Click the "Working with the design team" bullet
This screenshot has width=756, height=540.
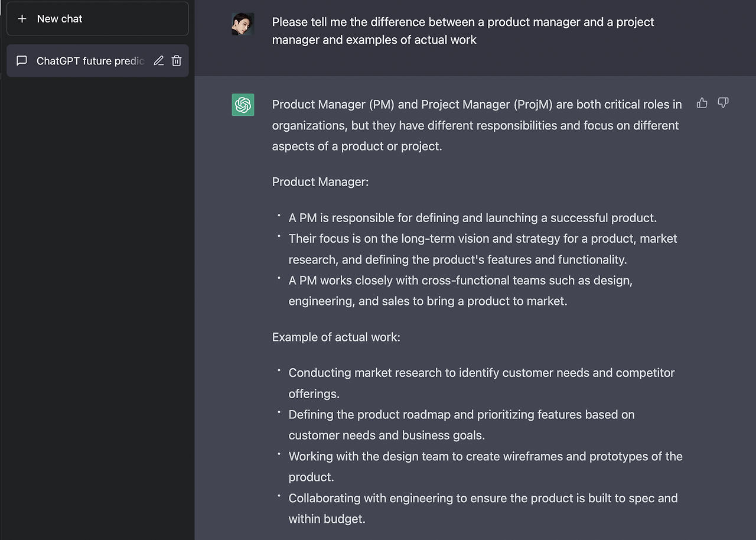(485, 466)
